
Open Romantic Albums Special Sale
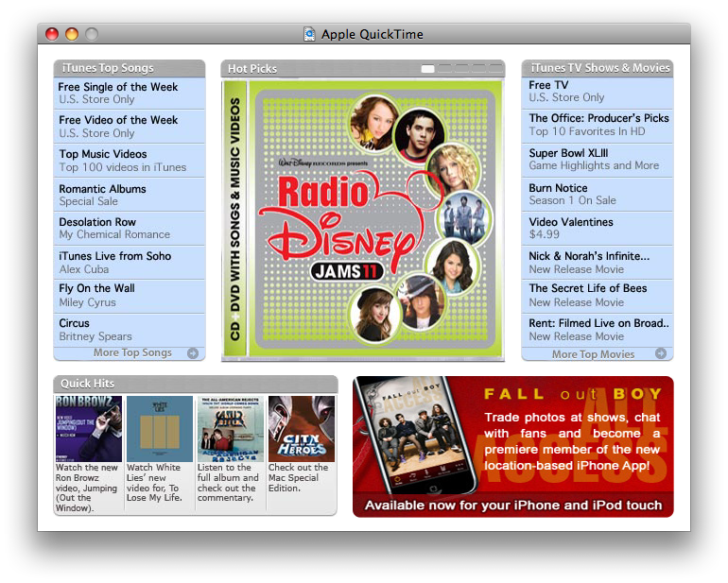(130, 195)
